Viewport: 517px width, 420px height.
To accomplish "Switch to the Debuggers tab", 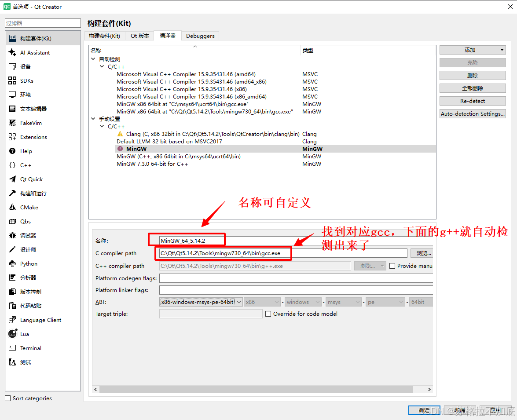I will point(200,36).
